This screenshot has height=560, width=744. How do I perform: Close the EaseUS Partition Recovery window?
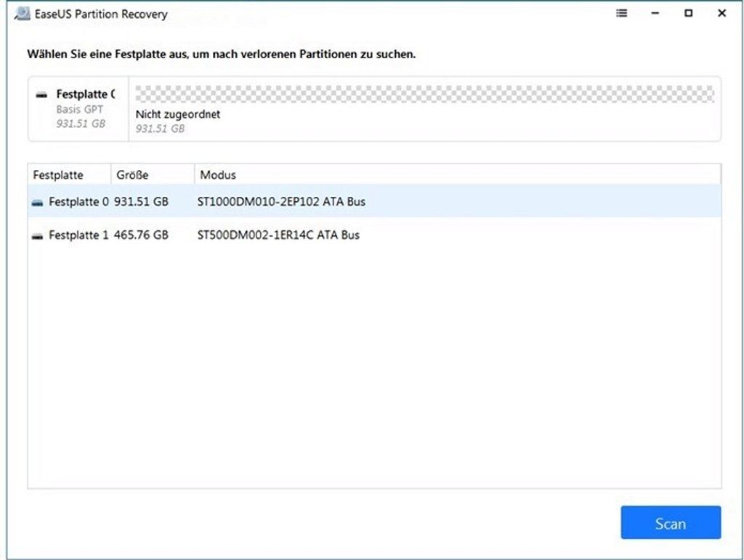pos(721,14)
